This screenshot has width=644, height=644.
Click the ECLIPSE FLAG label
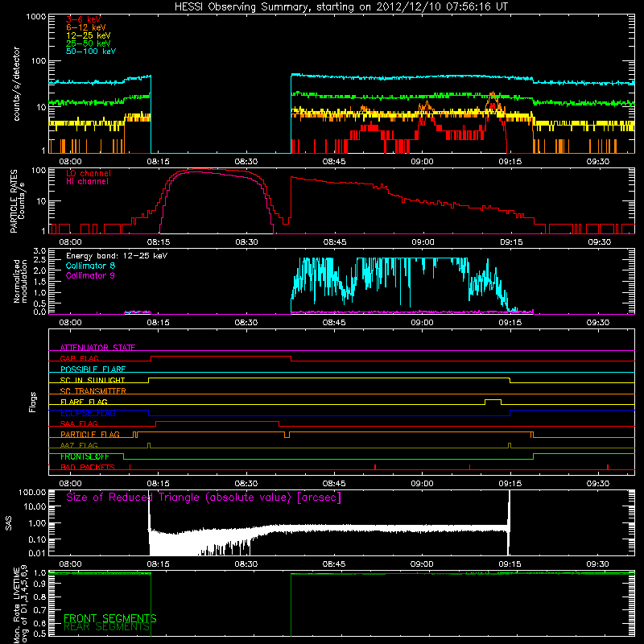point(88,413)
